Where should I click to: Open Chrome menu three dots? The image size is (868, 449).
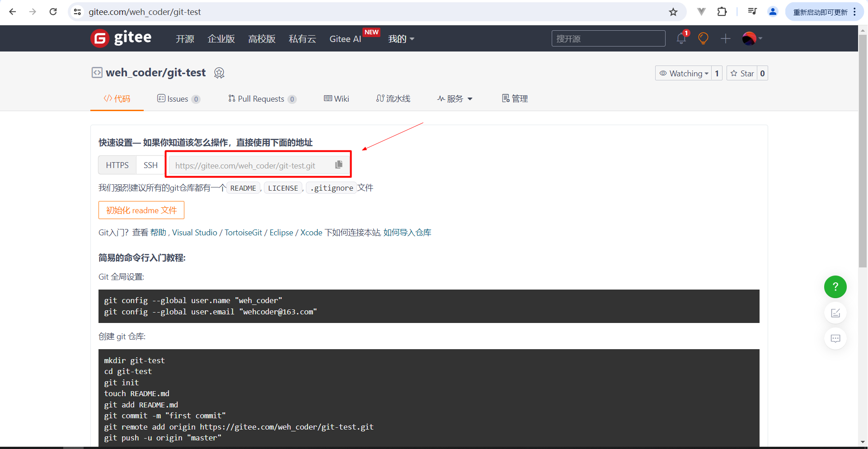(x=854, y=12)
